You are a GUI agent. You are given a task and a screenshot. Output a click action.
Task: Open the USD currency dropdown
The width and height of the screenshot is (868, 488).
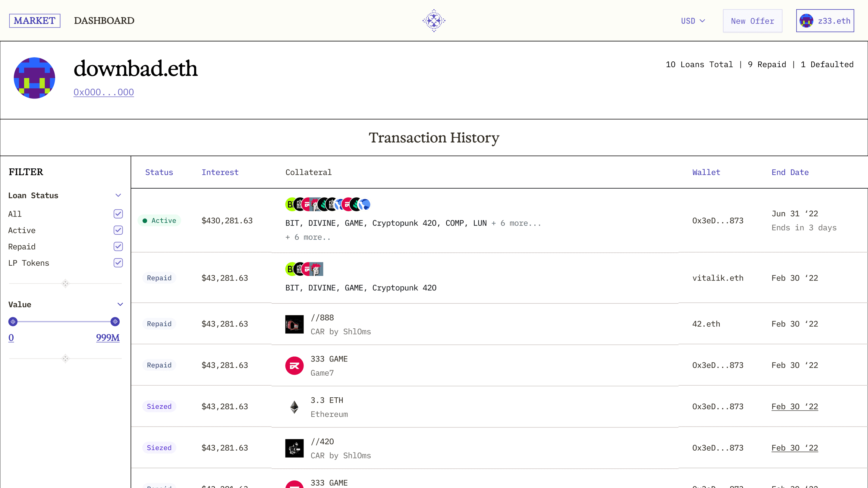click(693, 21)
